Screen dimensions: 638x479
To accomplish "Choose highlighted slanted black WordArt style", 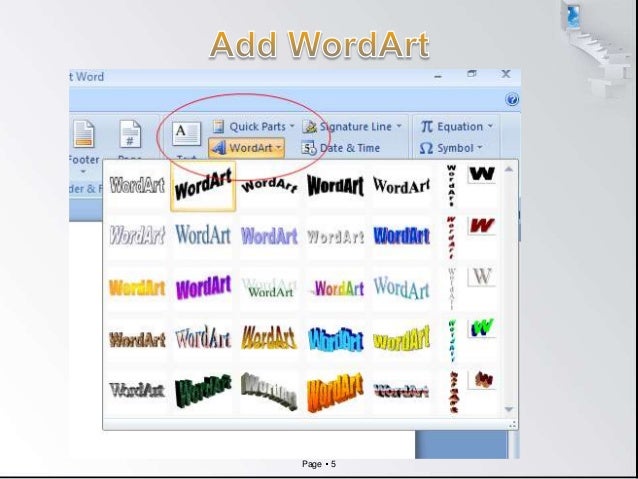I will [203, 186].
